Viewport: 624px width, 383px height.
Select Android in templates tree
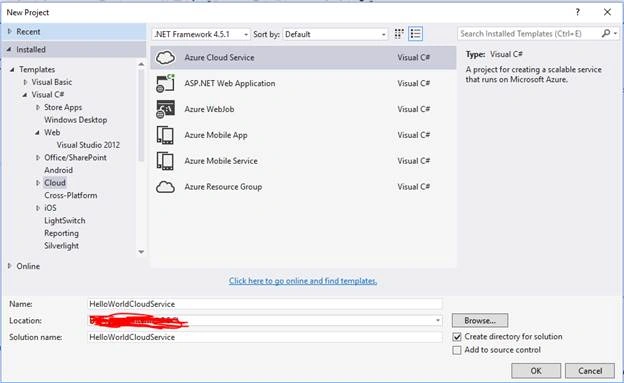click(x=58, y=170)
